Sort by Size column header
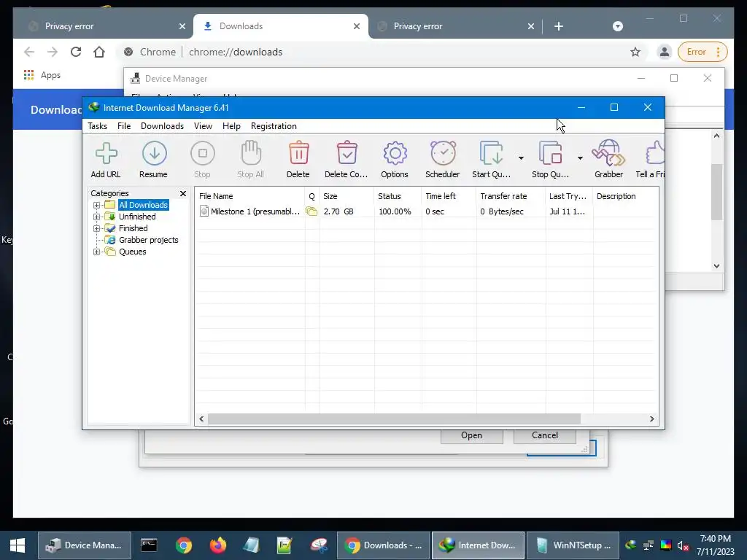The height and width of the screenshot is (560, 747). coord(347,196)
